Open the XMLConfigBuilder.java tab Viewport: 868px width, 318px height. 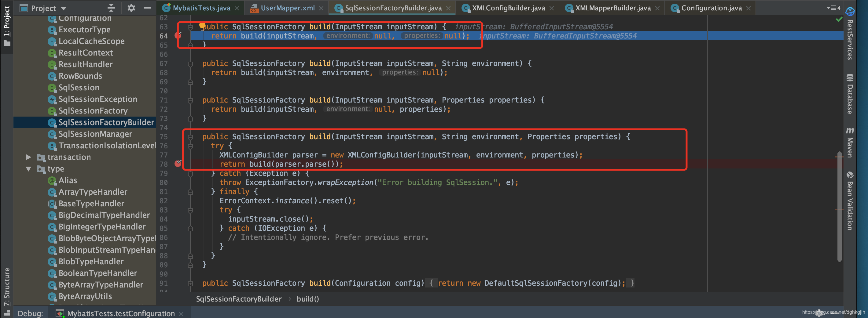[508, 8]
